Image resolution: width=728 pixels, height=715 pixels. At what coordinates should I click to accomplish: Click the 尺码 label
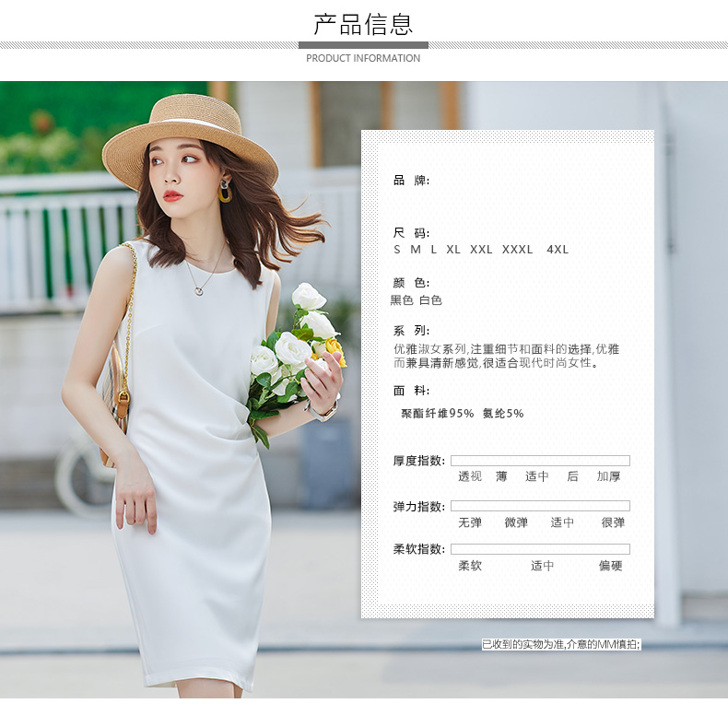[411, 232]
